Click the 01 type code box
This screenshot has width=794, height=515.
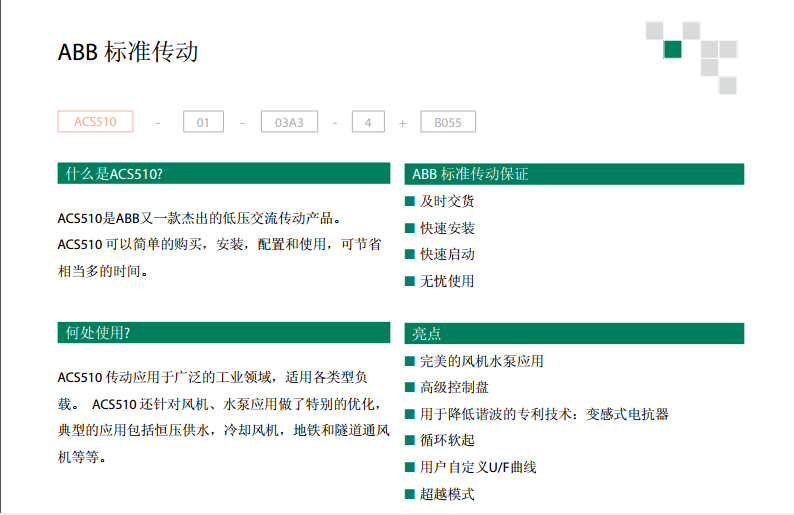tap(203, 123)
